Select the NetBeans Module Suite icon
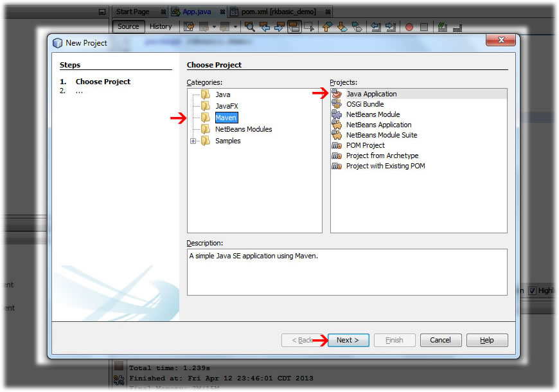Viewport: 559px width, 392px height. [x=337, y=135]
